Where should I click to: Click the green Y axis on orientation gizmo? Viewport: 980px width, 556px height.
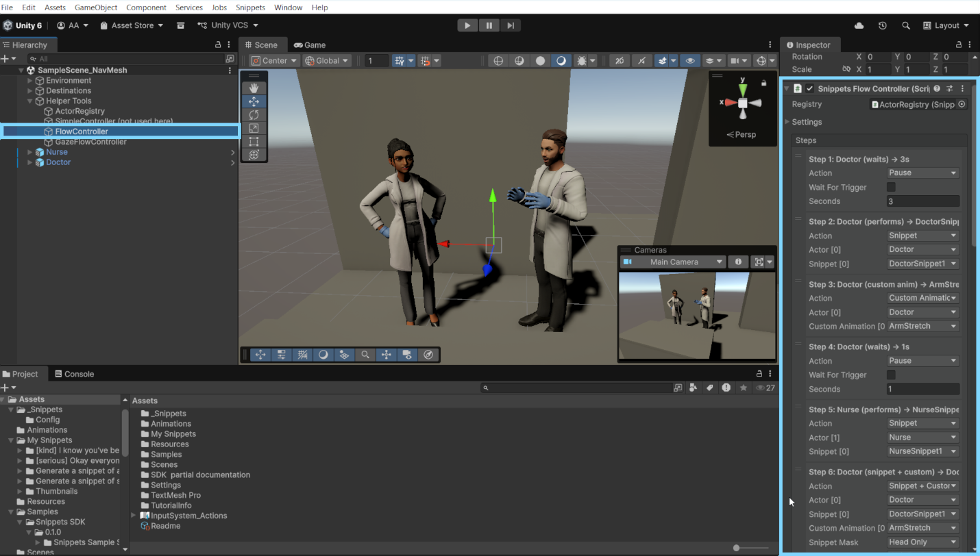pos(743,89)
